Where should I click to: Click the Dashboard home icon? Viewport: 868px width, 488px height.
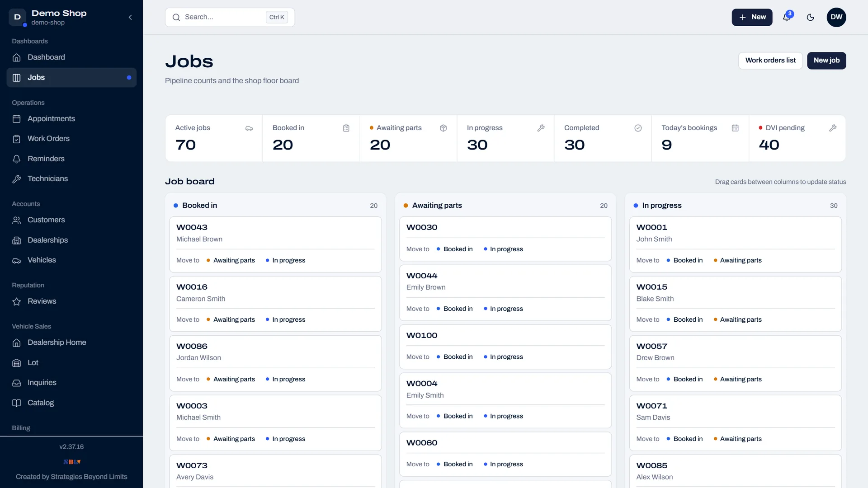[x=17, y=57]
